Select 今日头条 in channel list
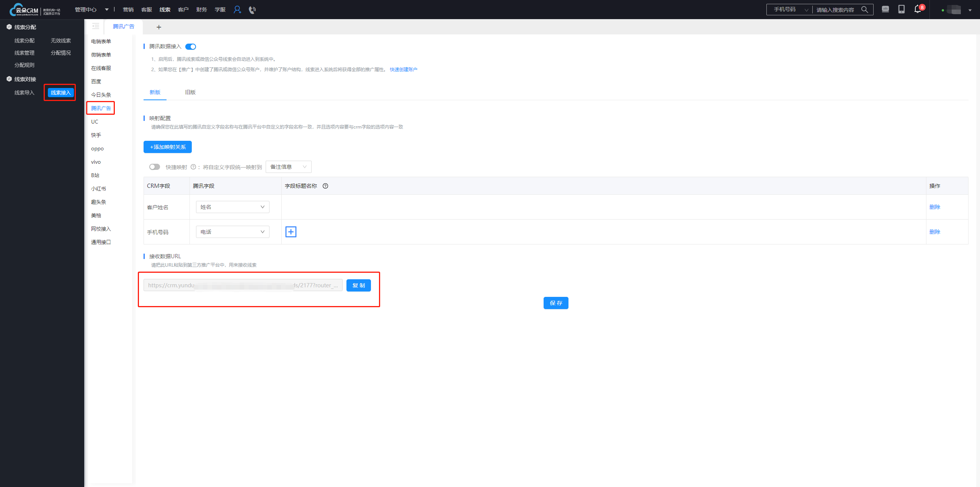Screen dimensions: 980x487 (x=101, y=95)
